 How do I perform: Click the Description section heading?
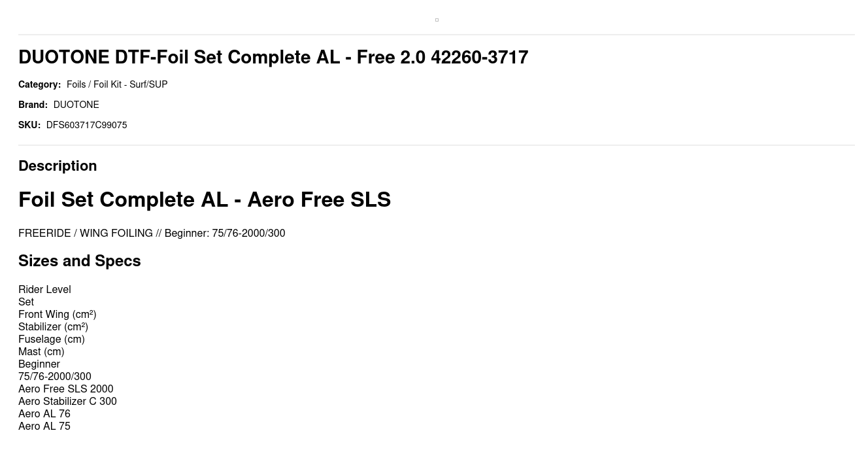(x=58, y=166)
